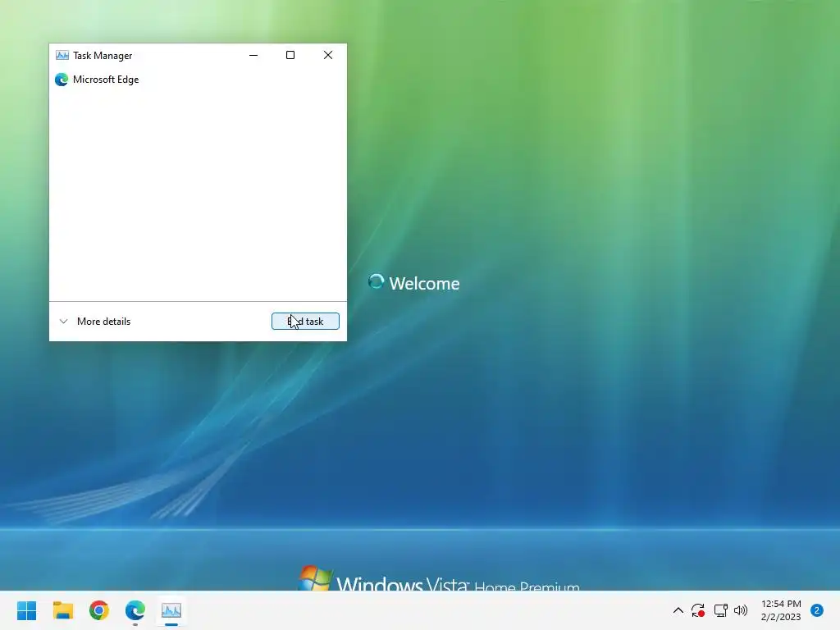Viewport: 840px width, 630px height.
Task: End the selected task
Action: coord(305,321)
